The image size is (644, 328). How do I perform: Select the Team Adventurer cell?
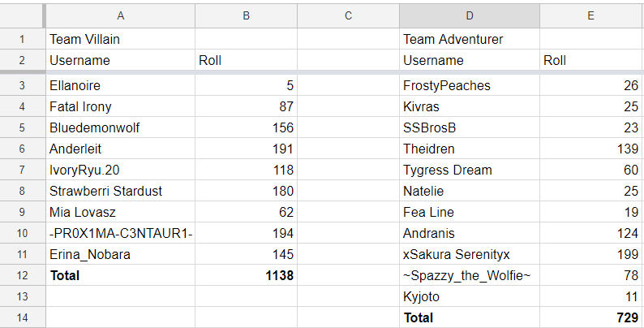(x=470, y=39)
